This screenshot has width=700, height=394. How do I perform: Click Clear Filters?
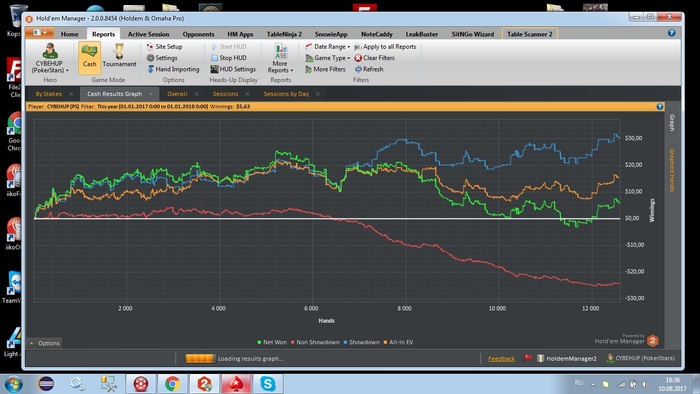(375, 58)
